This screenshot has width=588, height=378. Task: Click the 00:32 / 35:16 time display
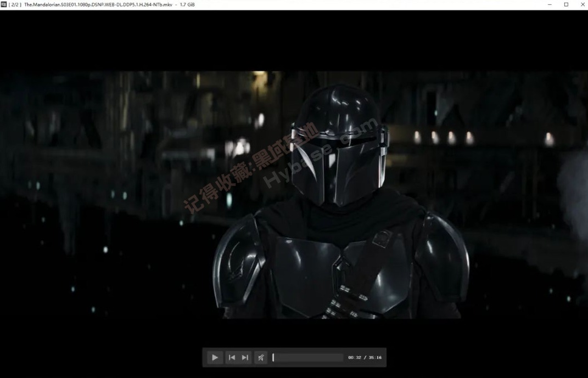(365, 357)
